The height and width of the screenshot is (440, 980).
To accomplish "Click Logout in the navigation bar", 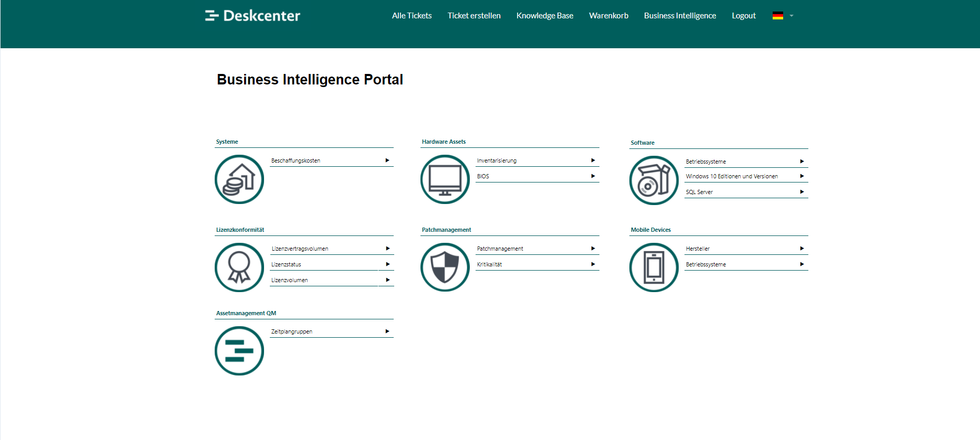I will click(x=744, y=16).
